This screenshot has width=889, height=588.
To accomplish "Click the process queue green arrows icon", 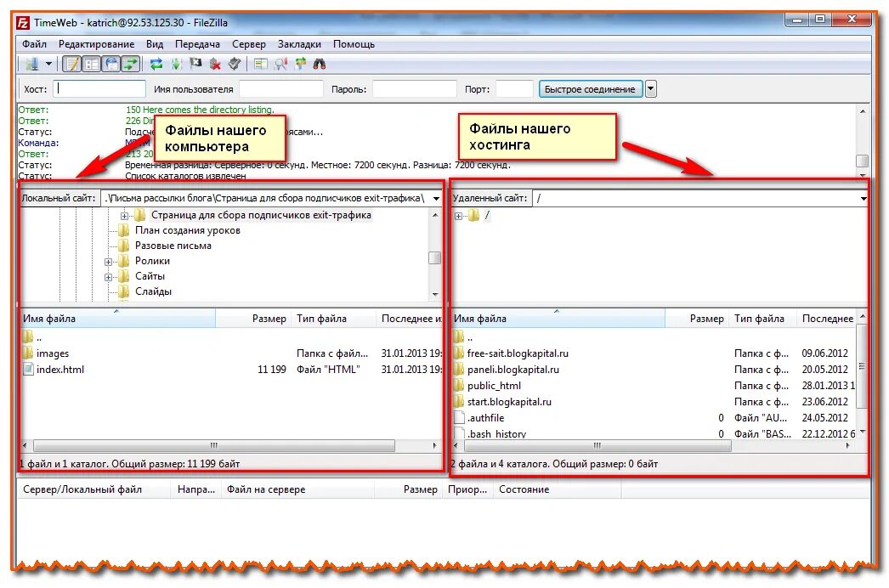I will coord(176,64).
